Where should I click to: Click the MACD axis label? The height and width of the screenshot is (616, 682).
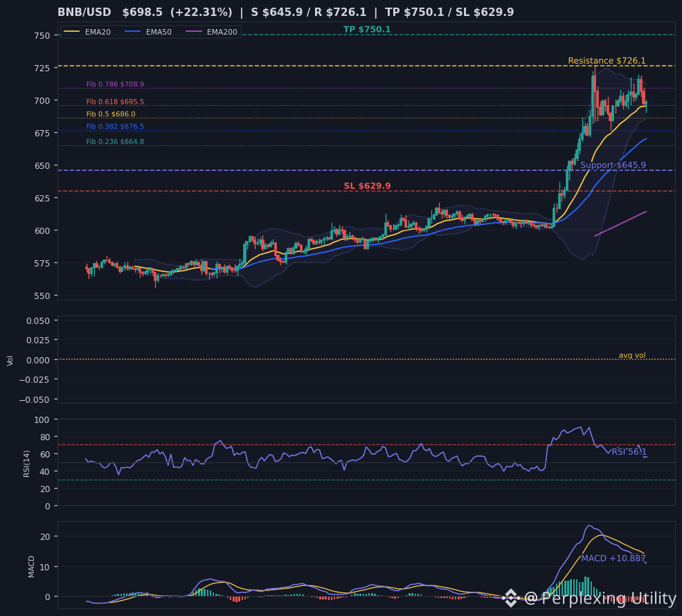[x=31, y=566]
